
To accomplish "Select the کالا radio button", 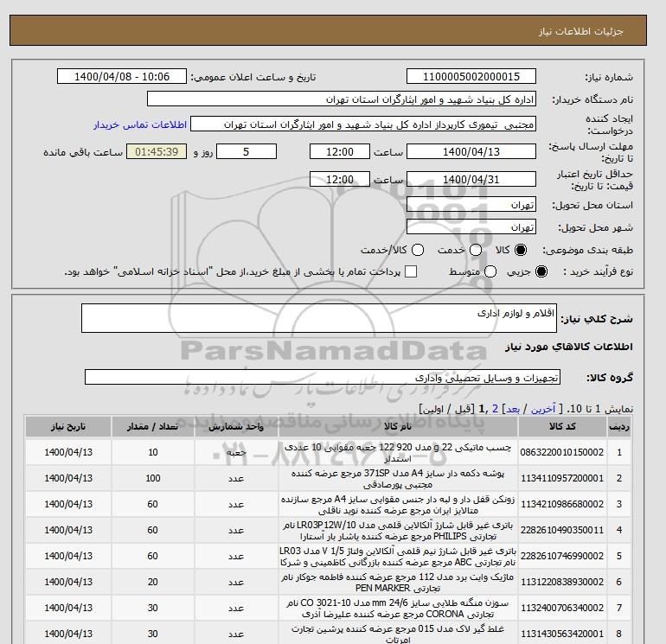I will click(x=521, y=250).
